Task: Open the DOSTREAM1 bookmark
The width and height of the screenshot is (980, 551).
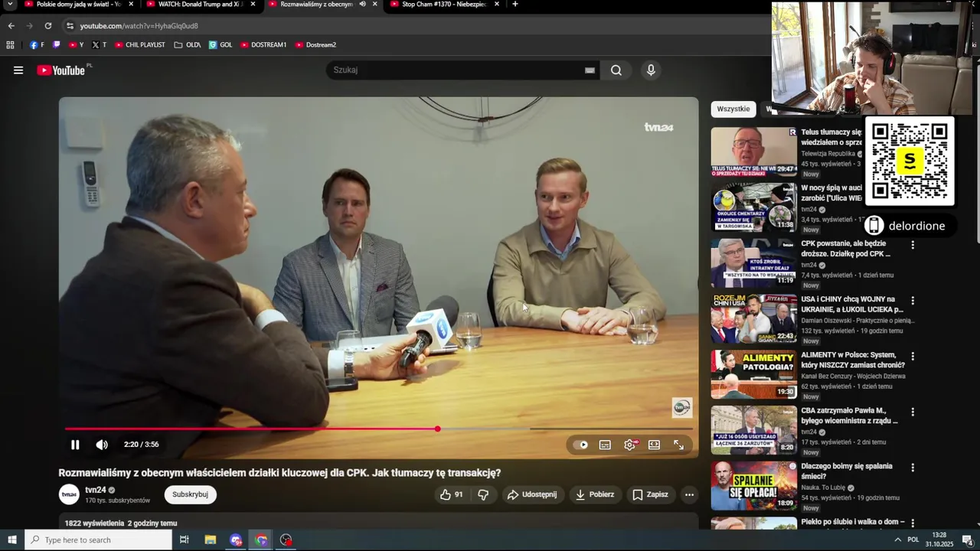Action: [263, 45]
